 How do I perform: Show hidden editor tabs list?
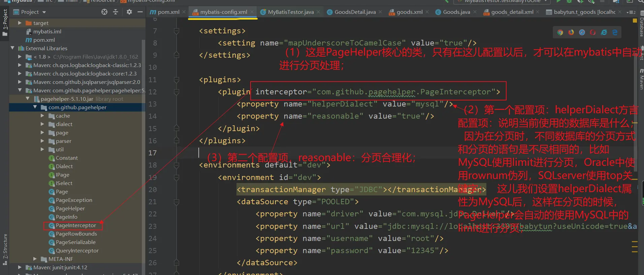point(631,12)
